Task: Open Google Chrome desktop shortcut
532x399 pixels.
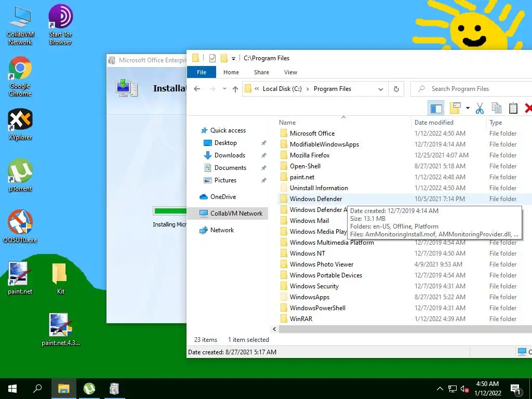Action: [20, 77]
